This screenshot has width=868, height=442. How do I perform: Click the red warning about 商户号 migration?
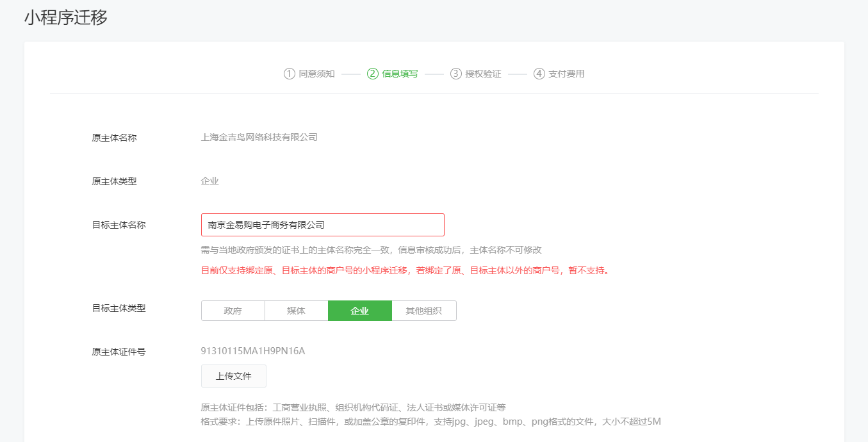click(x=405, y=270)
